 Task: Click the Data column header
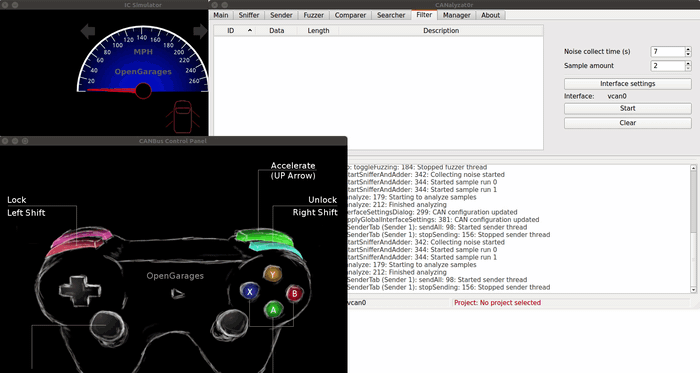276,30
